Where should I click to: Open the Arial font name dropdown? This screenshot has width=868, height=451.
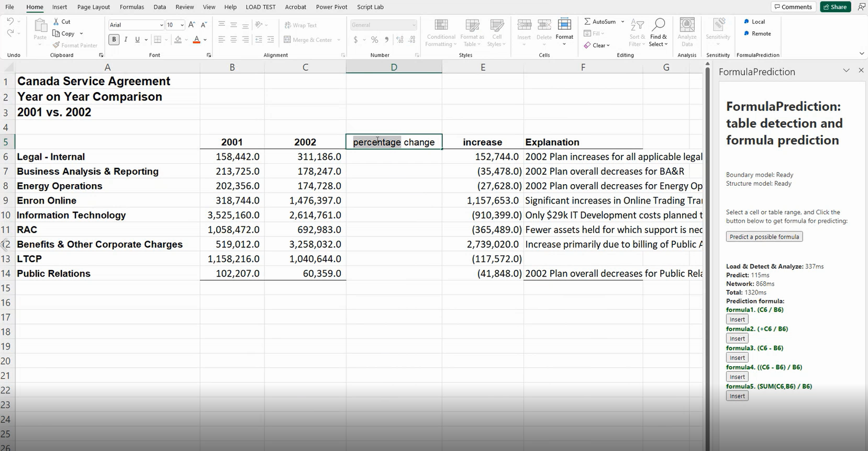click(161, 25)
